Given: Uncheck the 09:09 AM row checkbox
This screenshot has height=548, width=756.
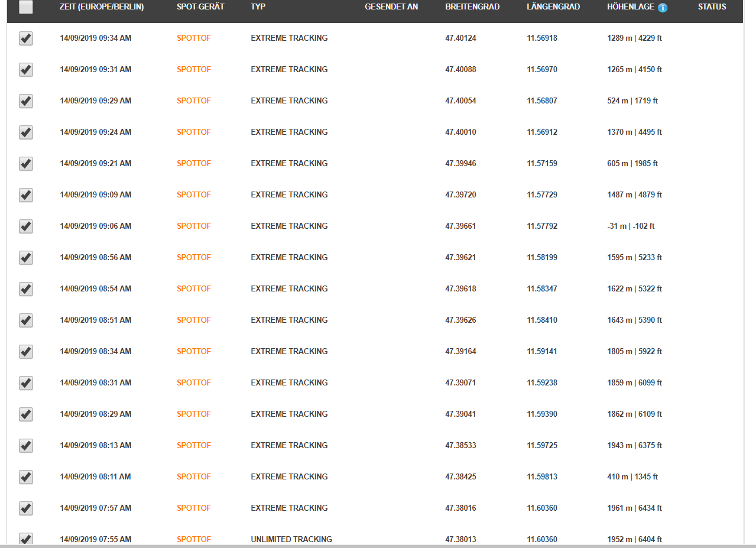Looking at the screenshot, I should [x=26, y=195].
